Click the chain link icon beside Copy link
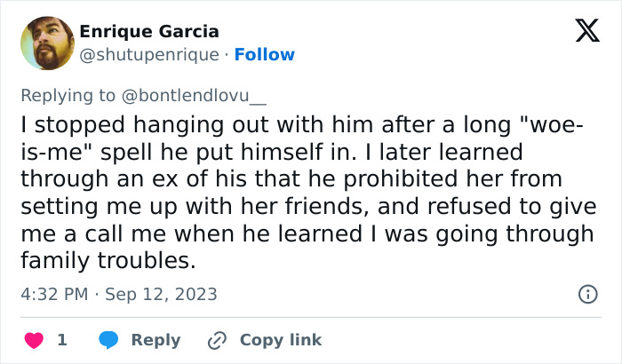 point(217,340)
